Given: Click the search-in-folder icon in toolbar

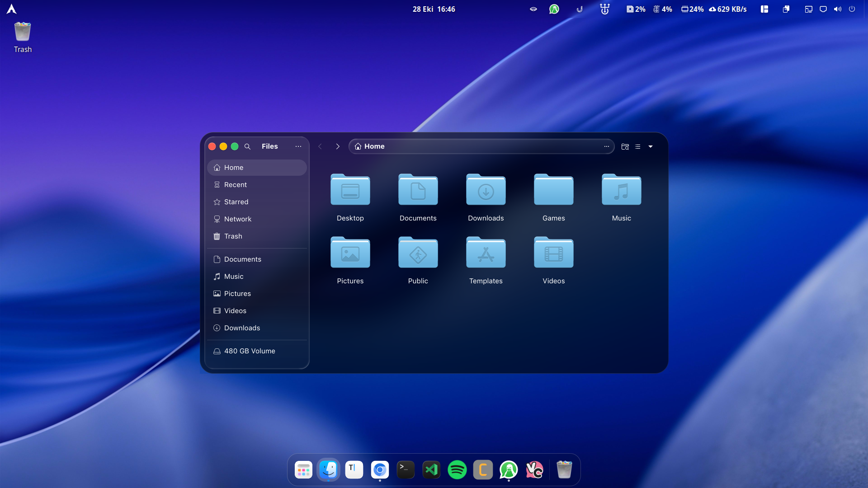Looking at the screenshot, I should pyautogui.click(x=625, y=146).
